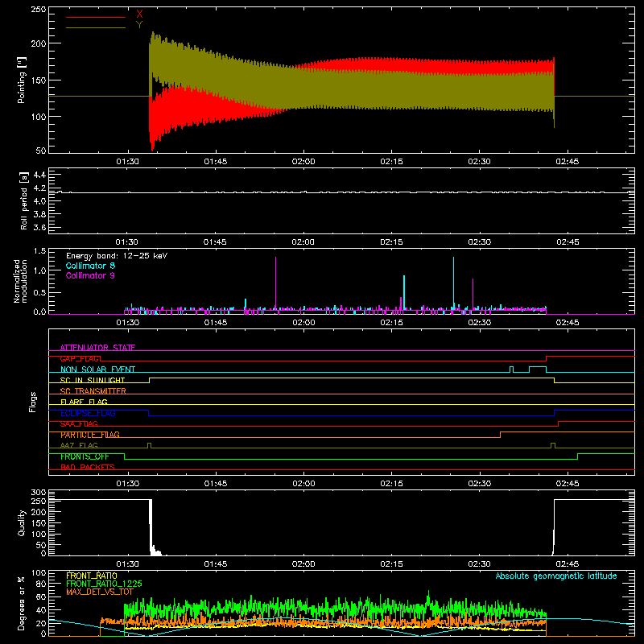
Task: Click the FLARE_FLAG label
Action: tap(84, 402)
